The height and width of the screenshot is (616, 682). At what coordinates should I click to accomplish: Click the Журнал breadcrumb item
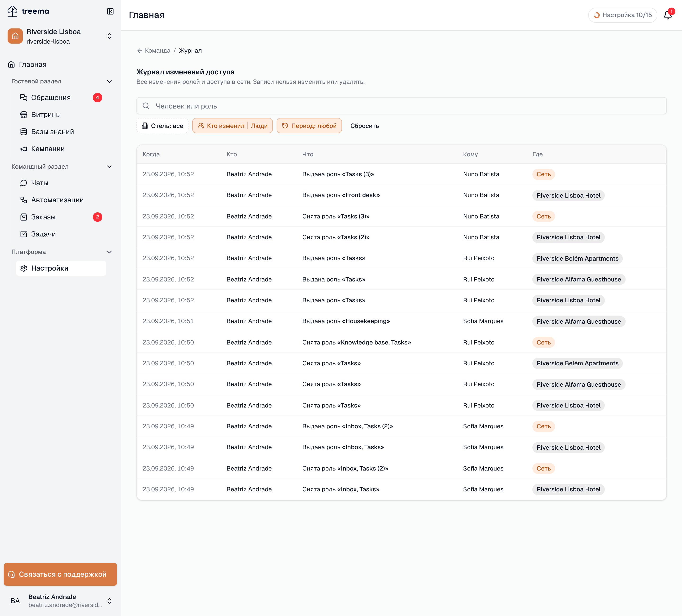click(190, 51)
